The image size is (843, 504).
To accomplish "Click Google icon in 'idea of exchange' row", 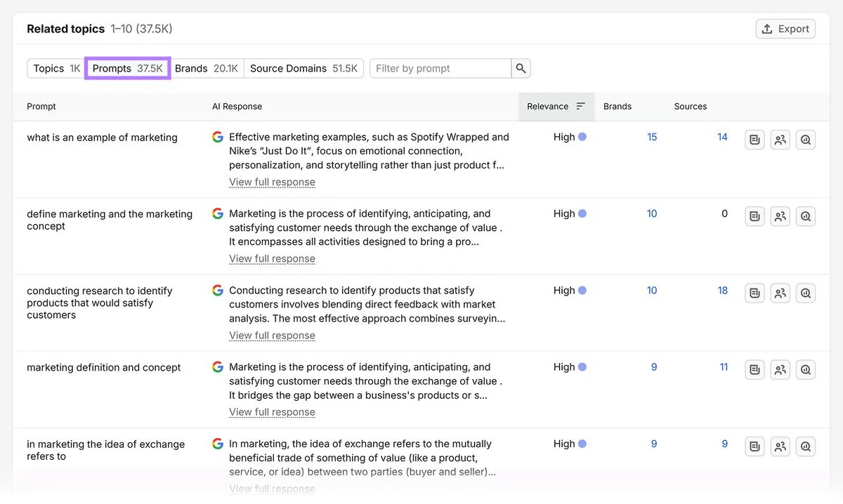I will [218, 444].
